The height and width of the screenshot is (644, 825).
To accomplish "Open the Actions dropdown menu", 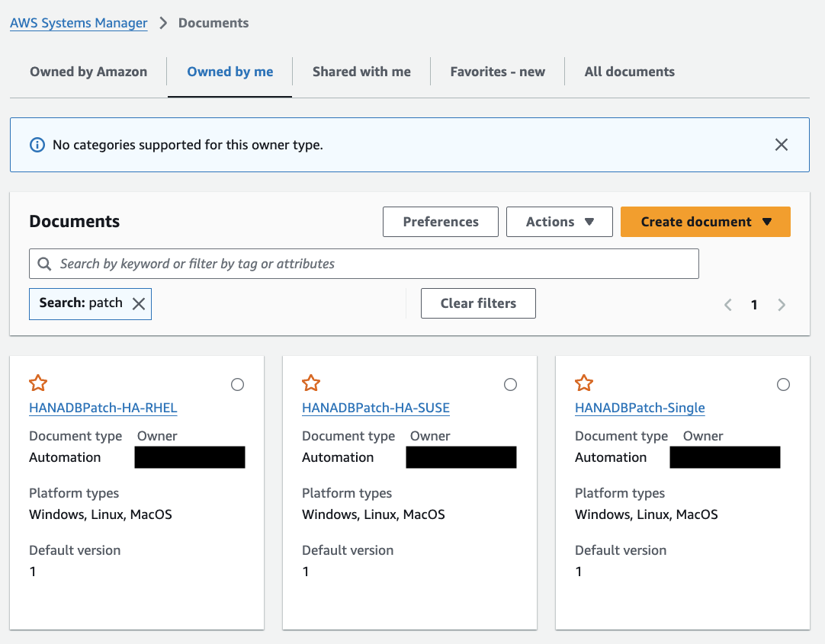I will click(559, 222).
